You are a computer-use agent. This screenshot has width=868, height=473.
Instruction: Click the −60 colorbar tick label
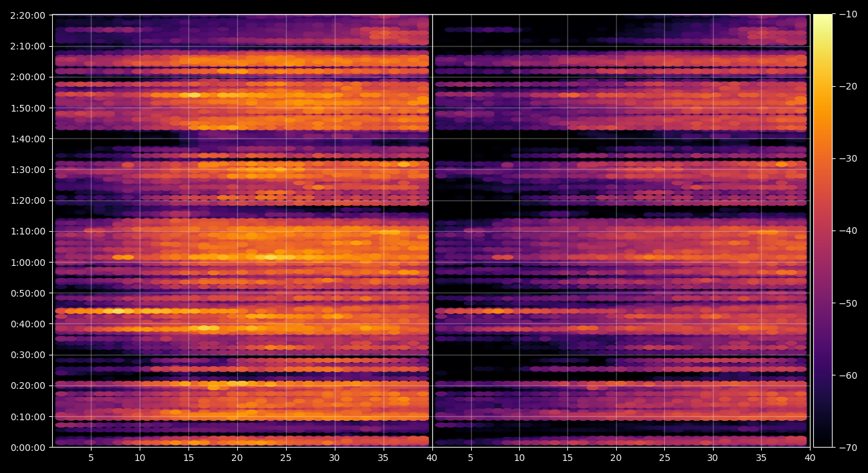point(848,375)
